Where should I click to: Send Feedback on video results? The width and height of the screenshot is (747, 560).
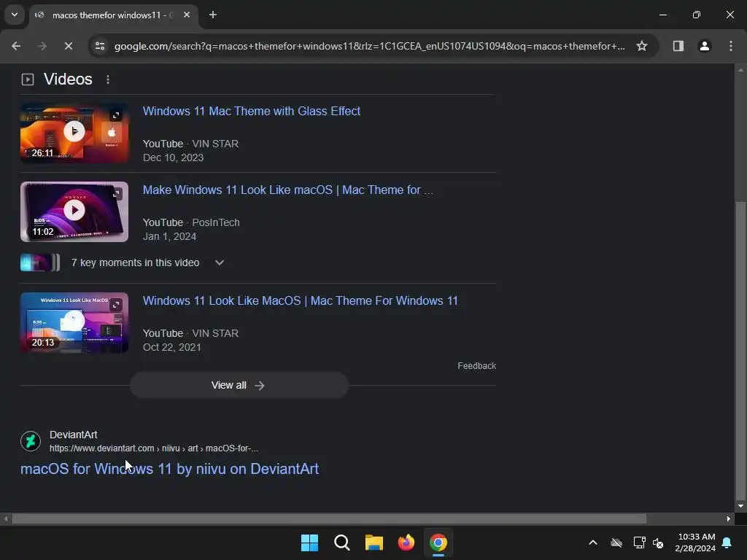tap(477, 366)
